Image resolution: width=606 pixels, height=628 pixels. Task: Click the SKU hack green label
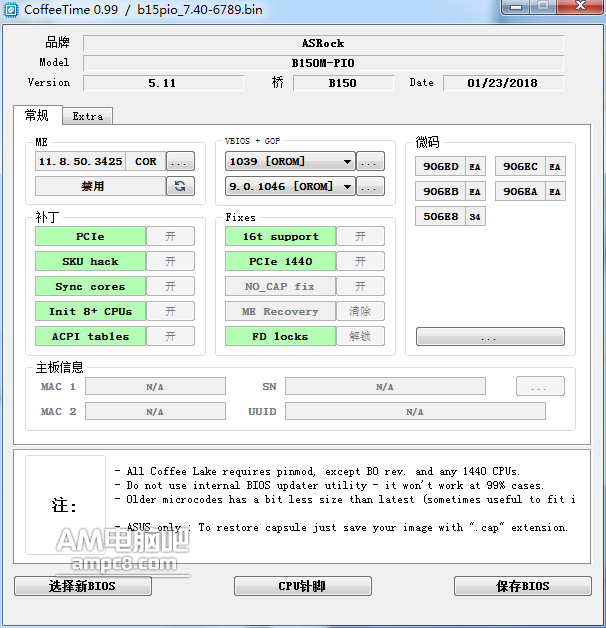90,261
